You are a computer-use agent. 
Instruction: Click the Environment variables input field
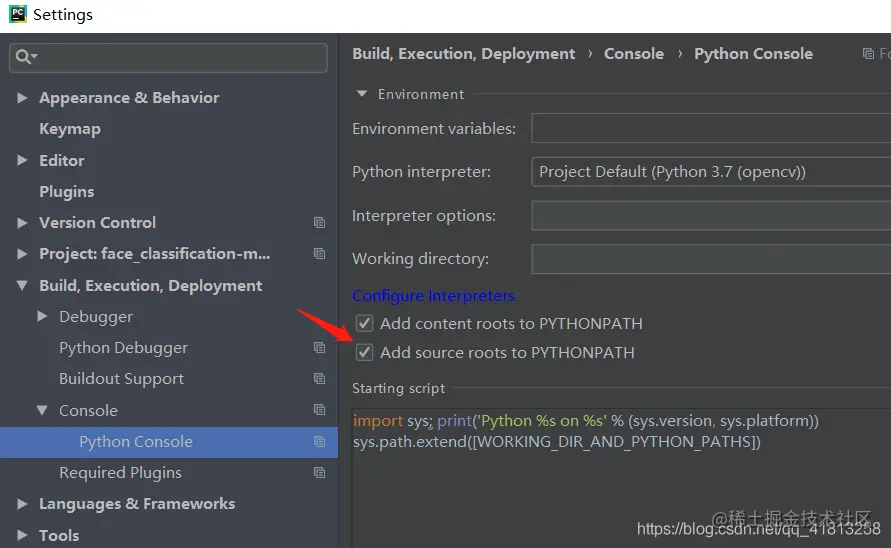pyautogui.click(x=710, y=129)
